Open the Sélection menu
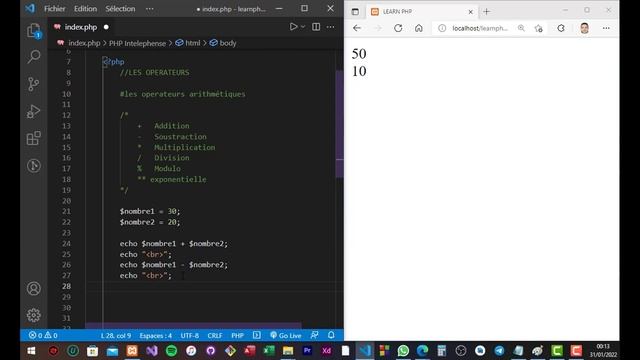The height and width of the screenshot is (360, 640). coord(120,9)
